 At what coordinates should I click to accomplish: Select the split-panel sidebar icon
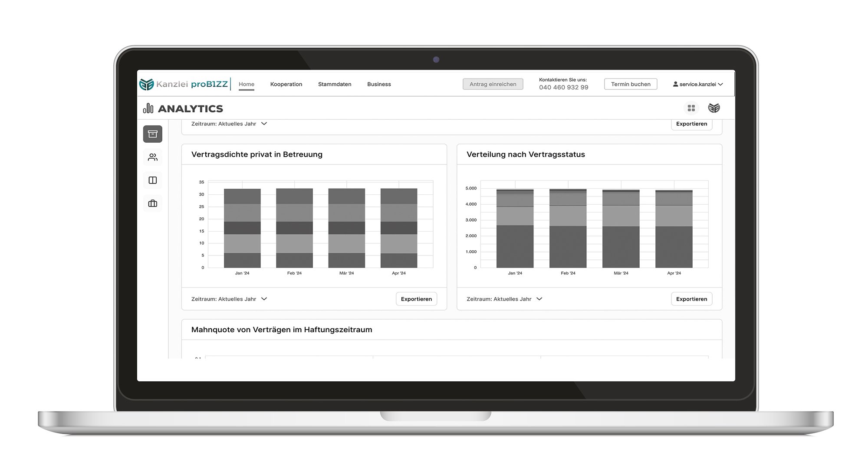click(153, 180)
